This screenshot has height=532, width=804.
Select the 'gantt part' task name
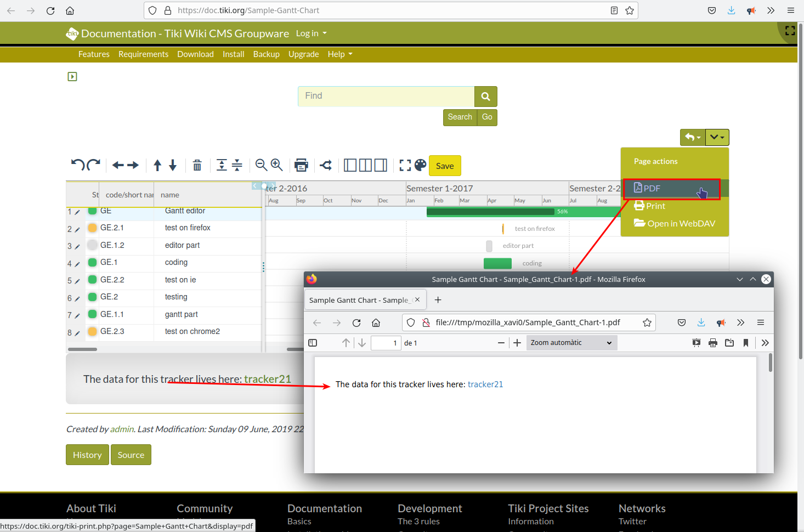182,314
